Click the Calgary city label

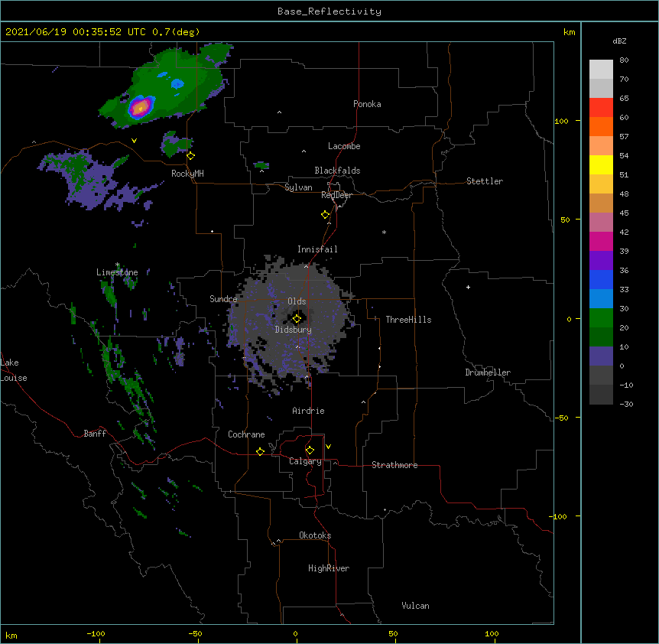pyautogui.click(x=305, y=461)
